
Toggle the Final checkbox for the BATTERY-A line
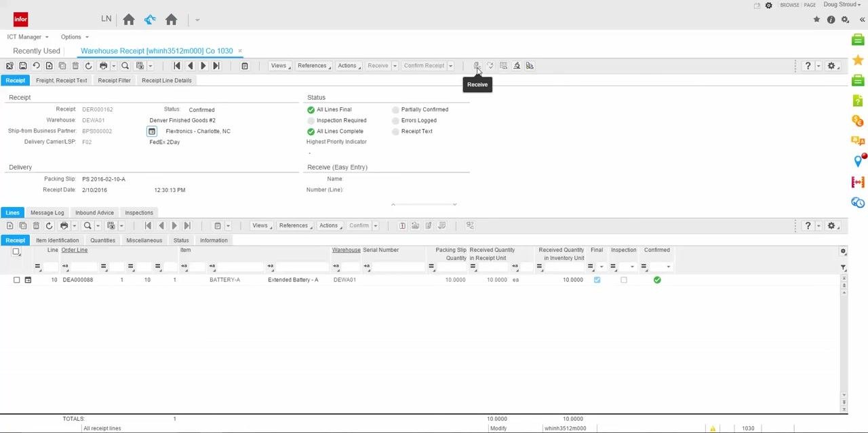point(597,280)
